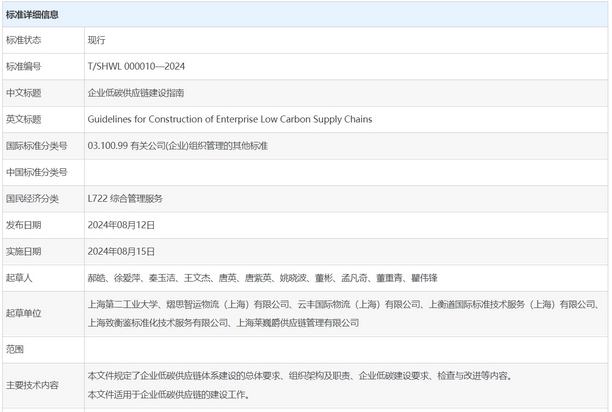612x412 pixels.
Task: Click the English title Guidelines for Construction text
Action: (x=230, y=119)
